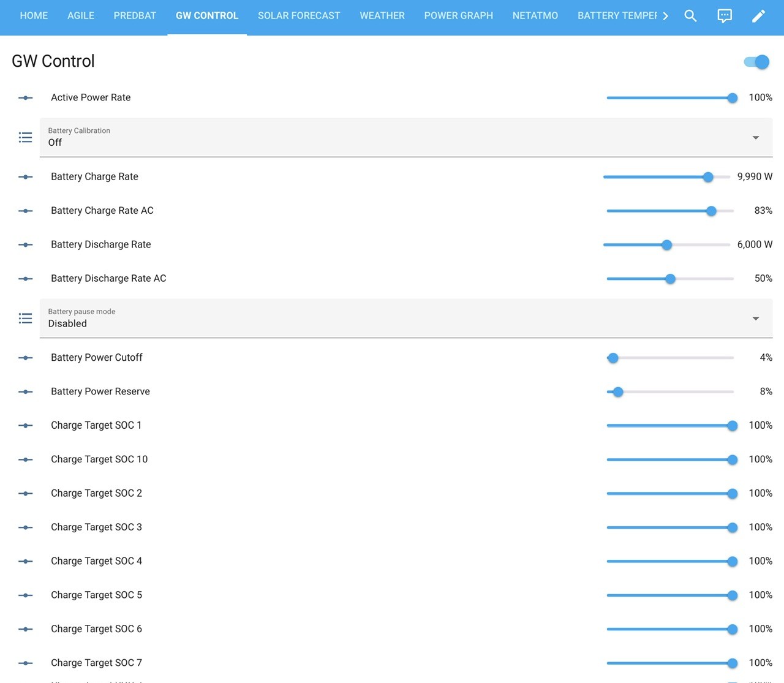
Task: Toggle the GW Control master switch
Action: 756,62
